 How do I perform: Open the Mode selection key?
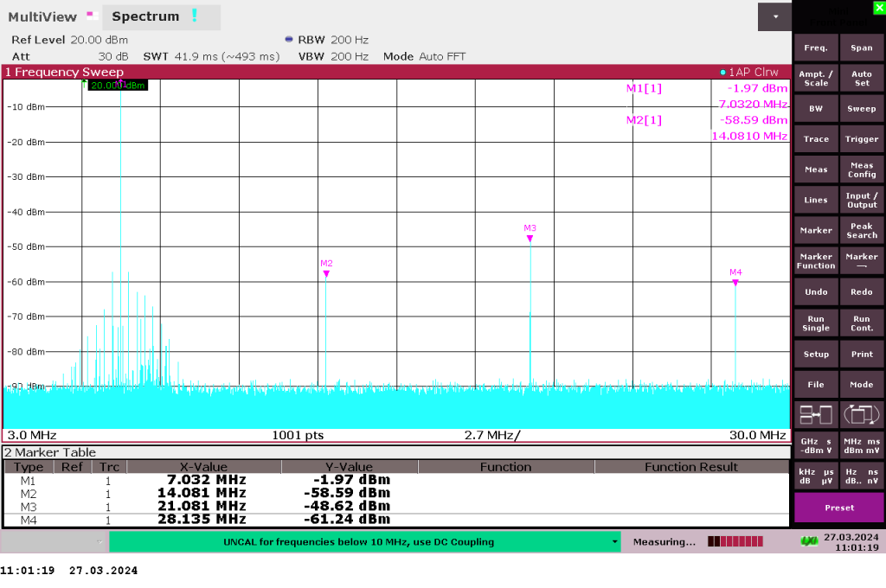click(x=862, y=385)
